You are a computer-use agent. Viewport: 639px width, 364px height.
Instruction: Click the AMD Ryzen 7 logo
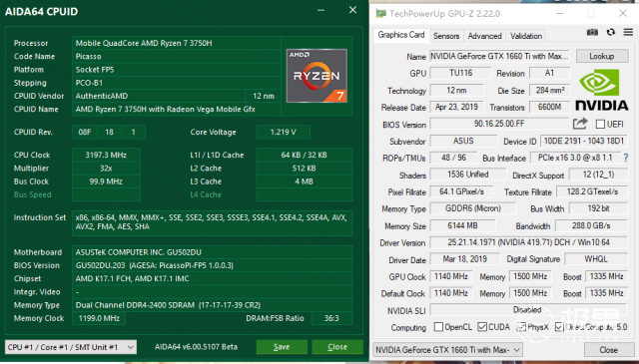click(317, 76)
